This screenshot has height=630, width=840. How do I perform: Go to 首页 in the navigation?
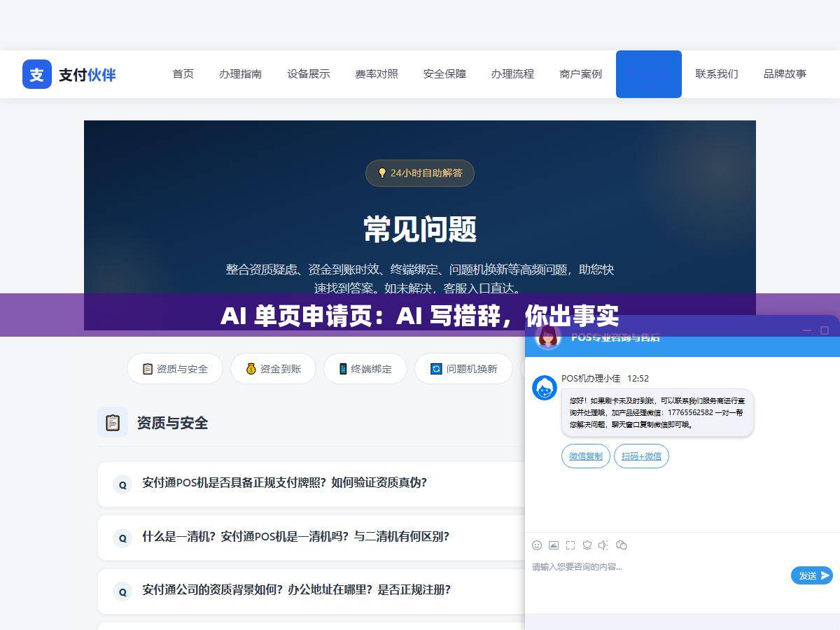click(183, 74)
